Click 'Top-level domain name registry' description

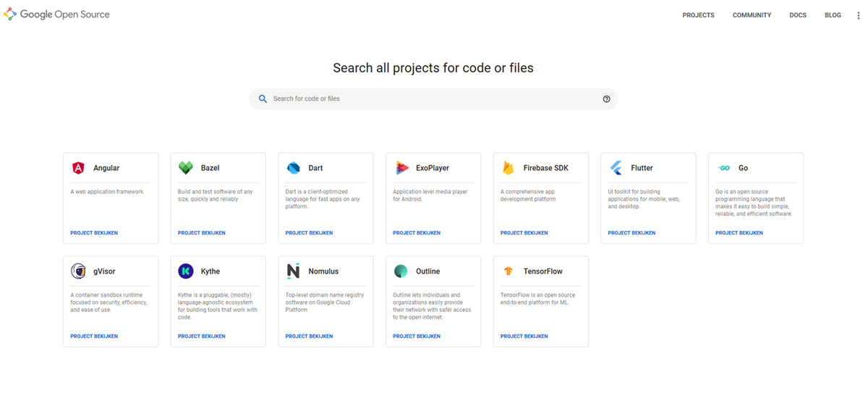(325, 303)
